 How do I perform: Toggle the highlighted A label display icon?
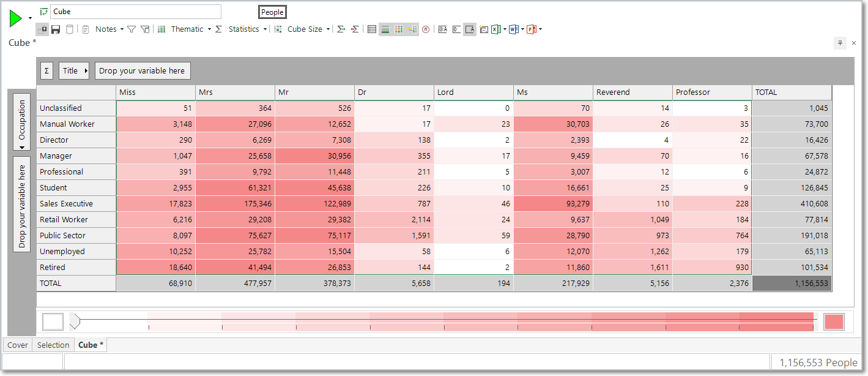click(x=470, y=29)
